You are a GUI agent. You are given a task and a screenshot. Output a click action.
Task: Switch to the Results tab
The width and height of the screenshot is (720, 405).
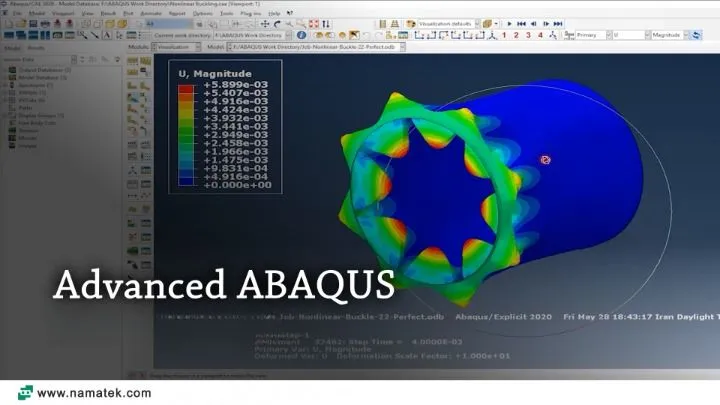[36, 48]
